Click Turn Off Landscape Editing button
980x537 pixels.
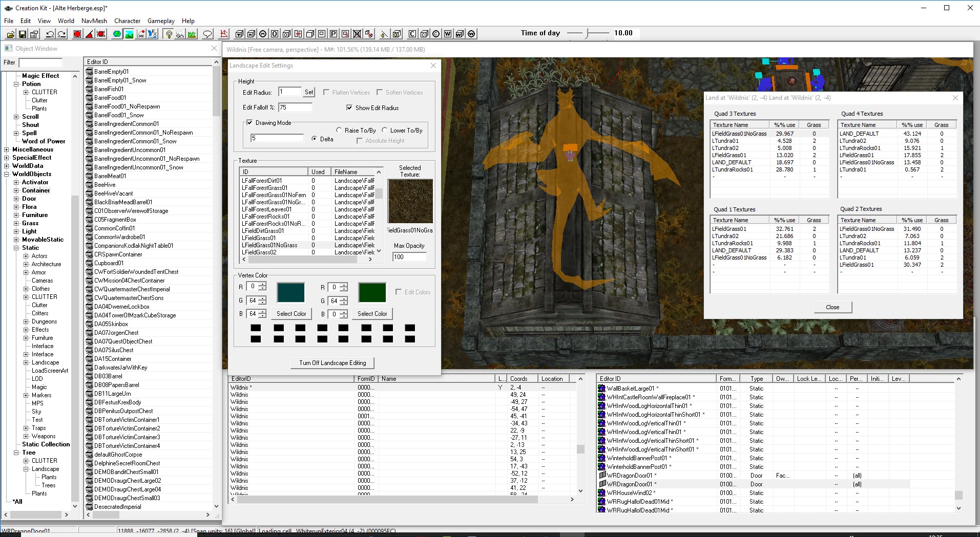(x=332, y=363)
